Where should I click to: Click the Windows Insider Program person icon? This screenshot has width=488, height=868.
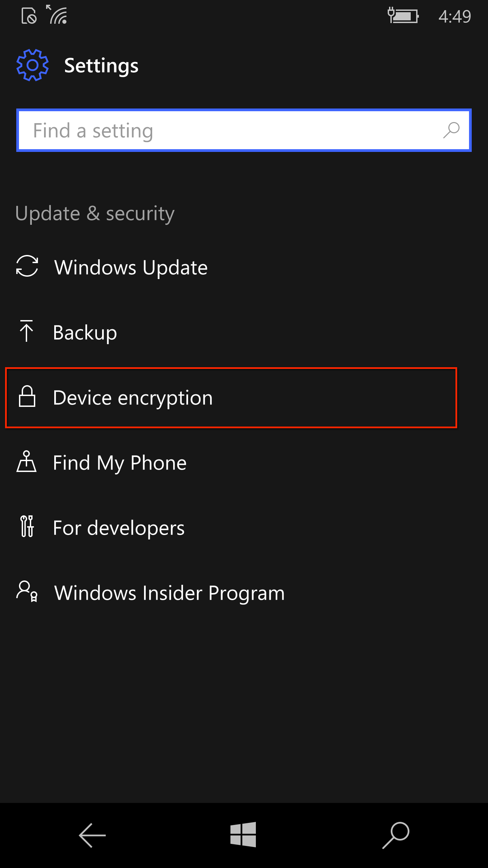[x=27, y=591]
